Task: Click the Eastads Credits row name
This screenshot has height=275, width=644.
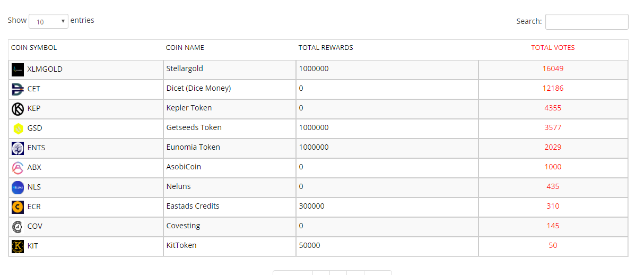Action: coord(193,206)
